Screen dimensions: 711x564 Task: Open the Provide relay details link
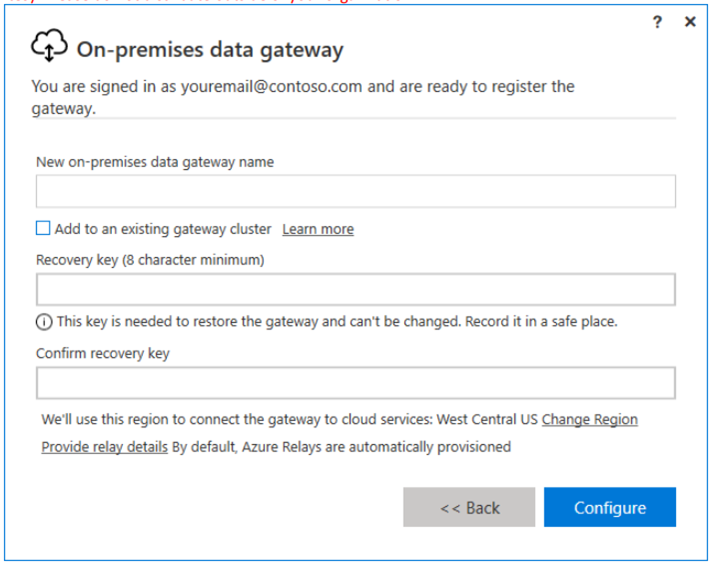tap(104, 447)
